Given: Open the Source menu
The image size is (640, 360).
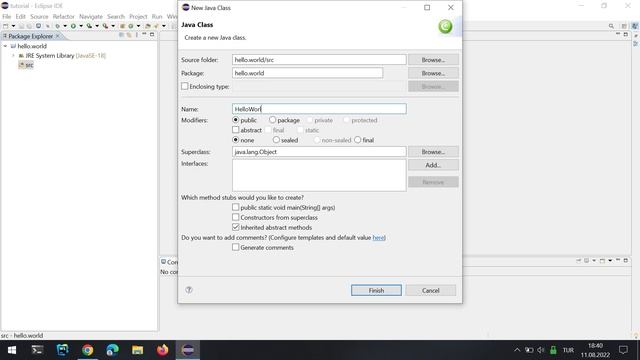Looking at the screenshot, I should [39, 16].
